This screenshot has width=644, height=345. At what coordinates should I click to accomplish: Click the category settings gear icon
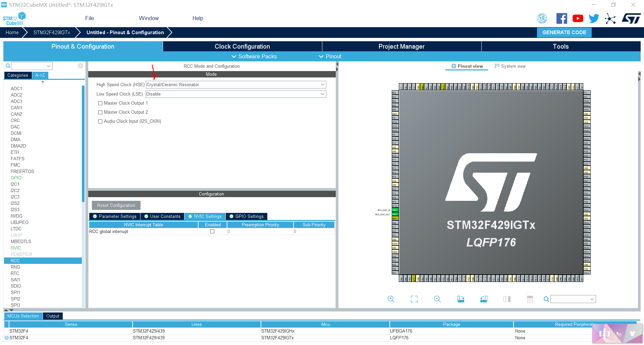(80, 66)
